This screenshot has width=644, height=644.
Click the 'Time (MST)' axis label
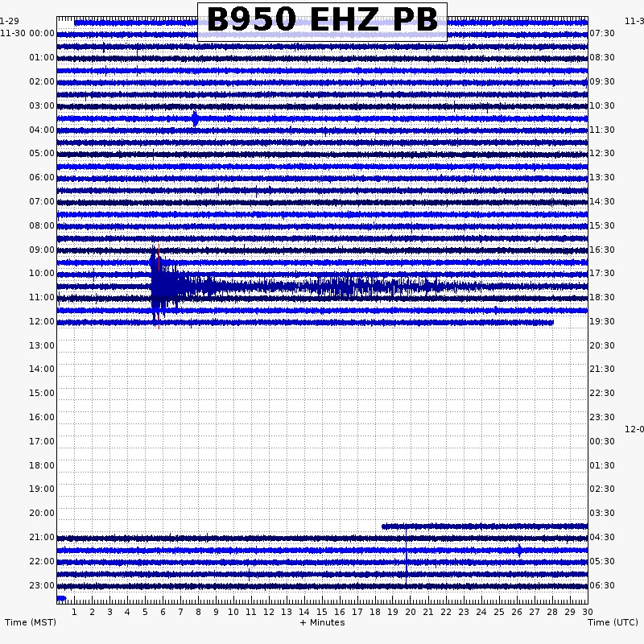(x=31, y=622)
